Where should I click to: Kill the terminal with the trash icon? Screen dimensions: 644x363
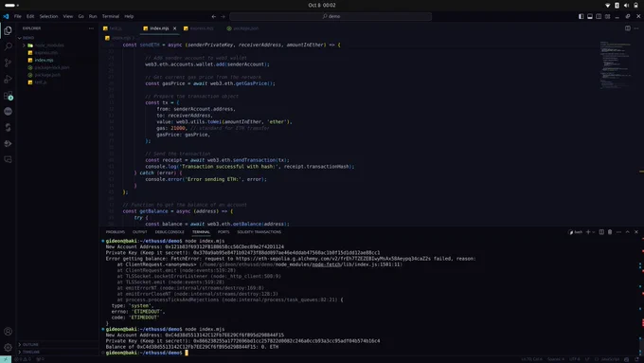(610, 232)
